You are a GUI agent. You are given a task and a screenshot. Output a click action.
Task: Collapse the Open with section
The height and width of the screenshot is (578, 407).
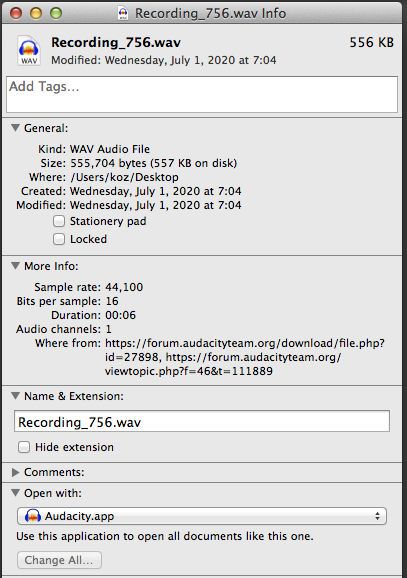(15, 493)
